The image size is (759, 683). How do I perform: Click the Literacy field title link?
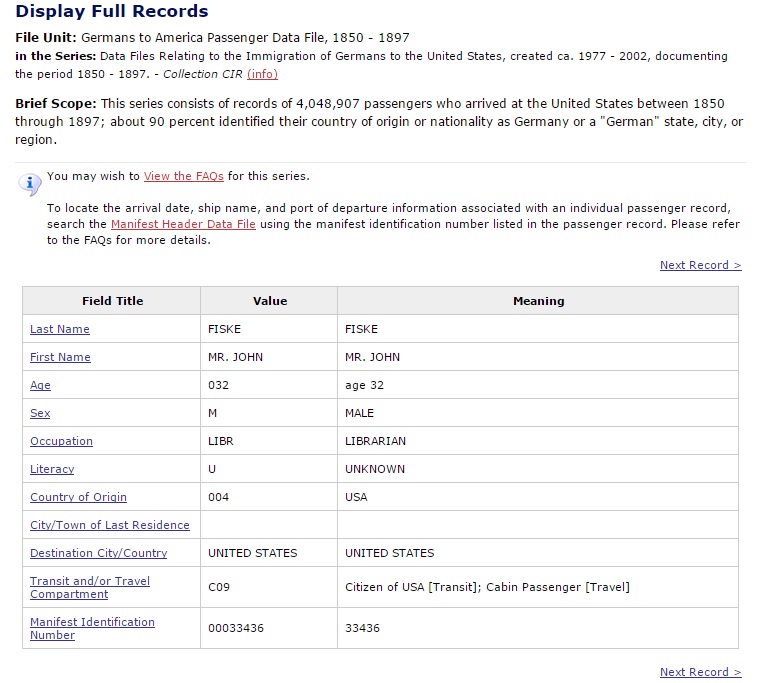52,469
